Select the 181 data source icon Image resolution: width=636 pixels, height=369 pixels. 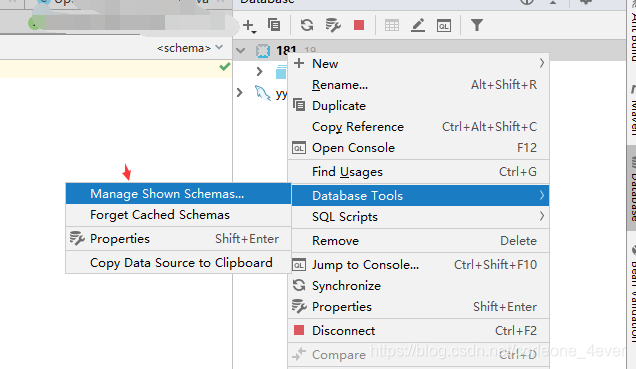[x=263, y=51]
